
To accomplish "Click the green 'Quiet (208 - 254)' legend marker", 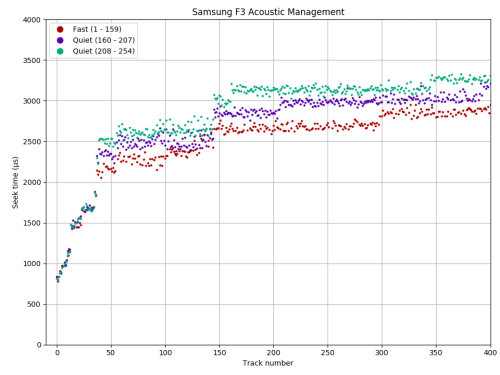I will pos(60,51).
